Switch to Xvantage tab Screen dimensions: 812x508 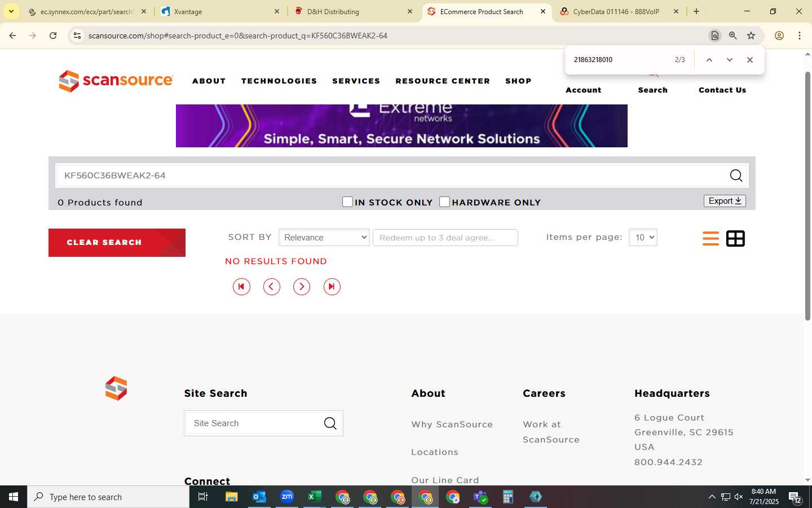click(220, 11)
